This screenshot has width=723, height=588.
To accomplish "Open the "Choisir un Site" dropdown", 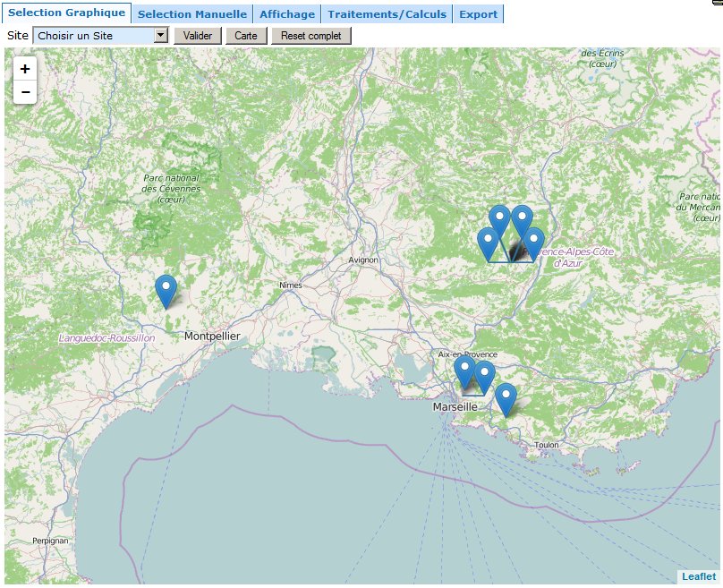I will [100, 36].
